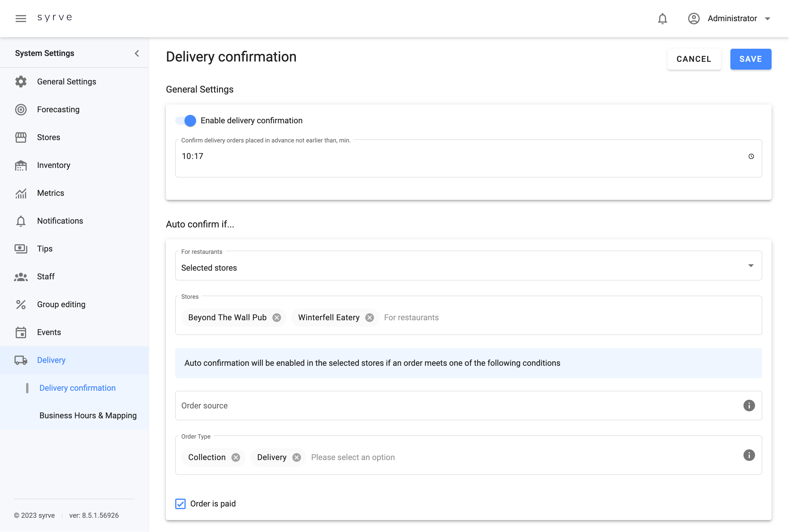Screen dimensions: 789x532
Task: Click the clock icon in time field
Action: click(751, 156)
